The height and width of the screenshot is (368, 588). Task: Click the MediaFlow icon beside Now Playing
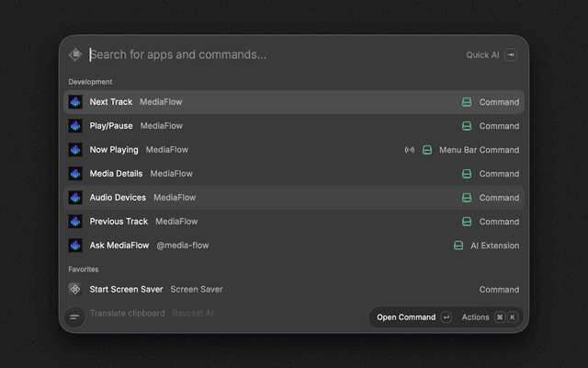click(x=75, y=150)
